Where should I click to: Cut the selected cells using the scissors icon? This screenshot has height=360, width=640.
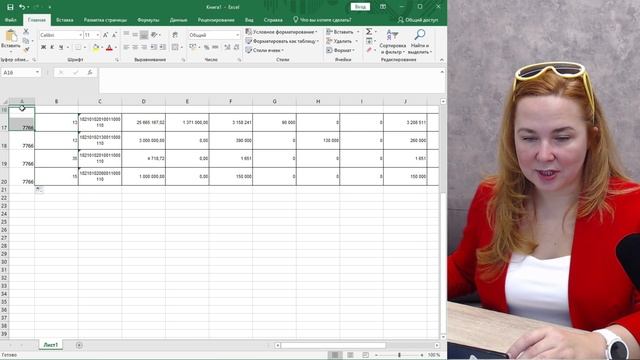pyautogui.click(x=26, y=31)
